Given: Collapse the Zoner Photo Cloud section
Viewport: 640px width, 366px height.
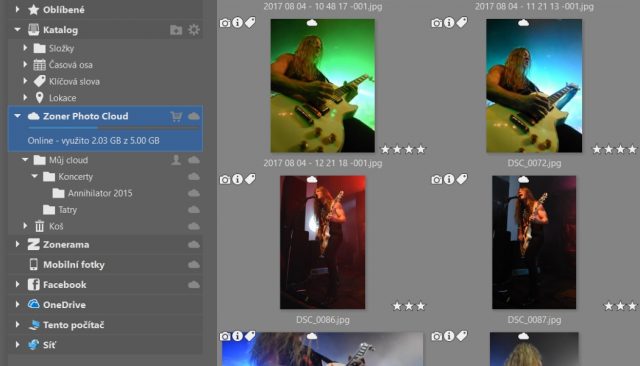Looking at the screenshot, I should click(17, 116).
